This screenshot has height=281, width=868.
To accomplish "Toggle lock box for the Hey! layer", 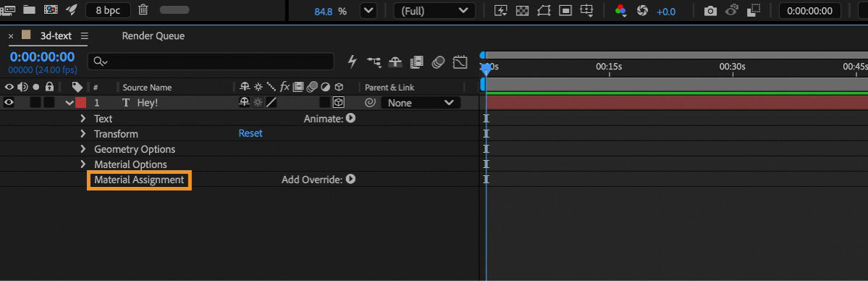I will [x=49, y=103].
